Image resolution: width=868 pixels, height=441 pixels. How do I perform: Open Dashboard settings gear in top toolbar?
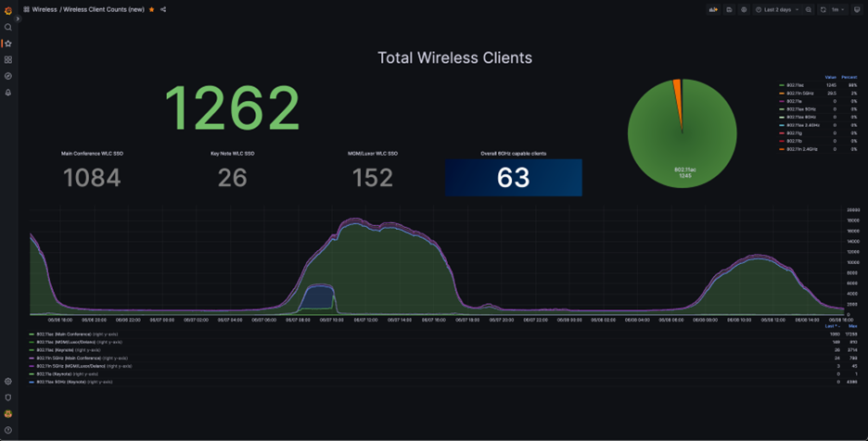coord(744,9)
